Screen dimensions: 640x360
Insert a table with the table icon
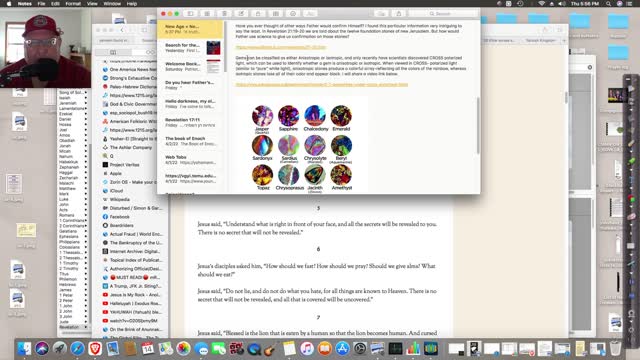point(276,13)
